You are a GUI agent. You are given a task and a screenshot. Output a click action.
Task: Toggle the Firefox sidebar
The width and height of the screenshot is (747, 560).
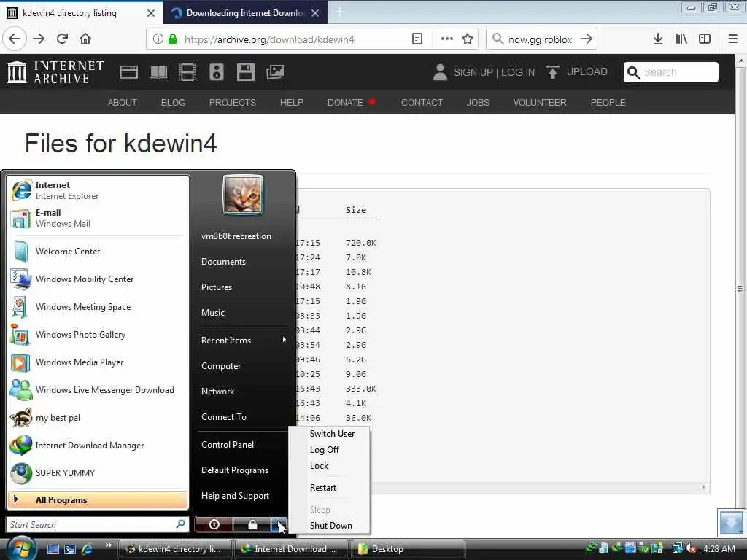705,39
